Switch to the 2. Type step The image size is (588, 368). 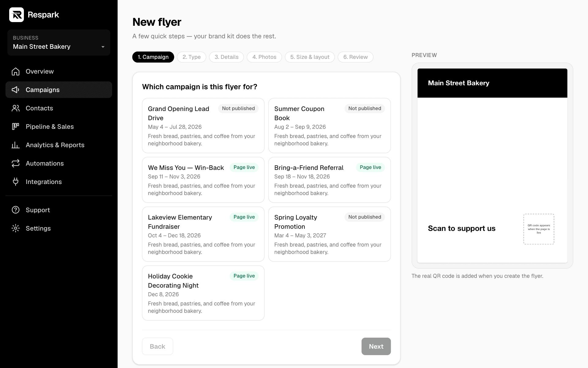[192, 57]
